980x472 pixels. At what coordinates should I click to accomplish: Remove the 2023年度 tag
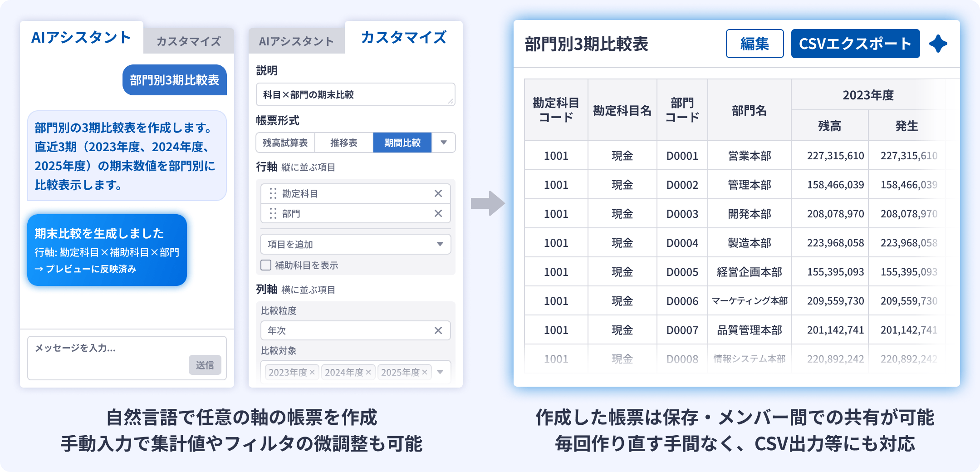312,373
